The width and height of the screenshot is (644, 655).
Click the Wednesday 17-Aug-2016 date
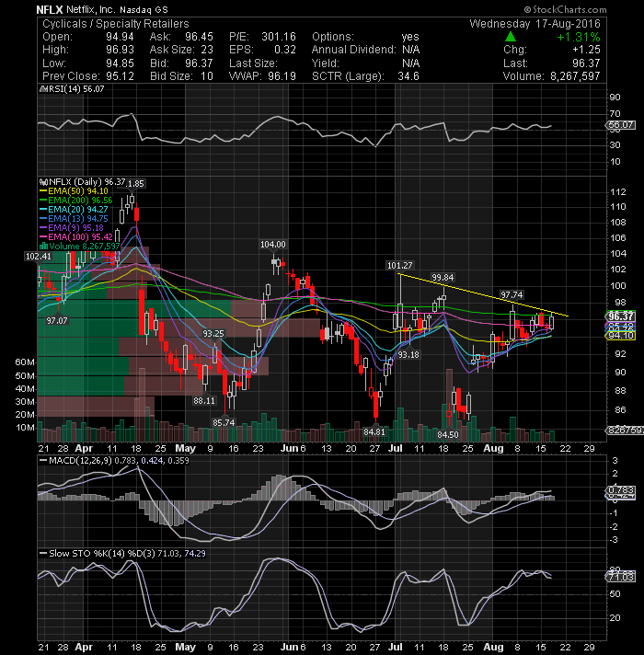coord(535,24)
